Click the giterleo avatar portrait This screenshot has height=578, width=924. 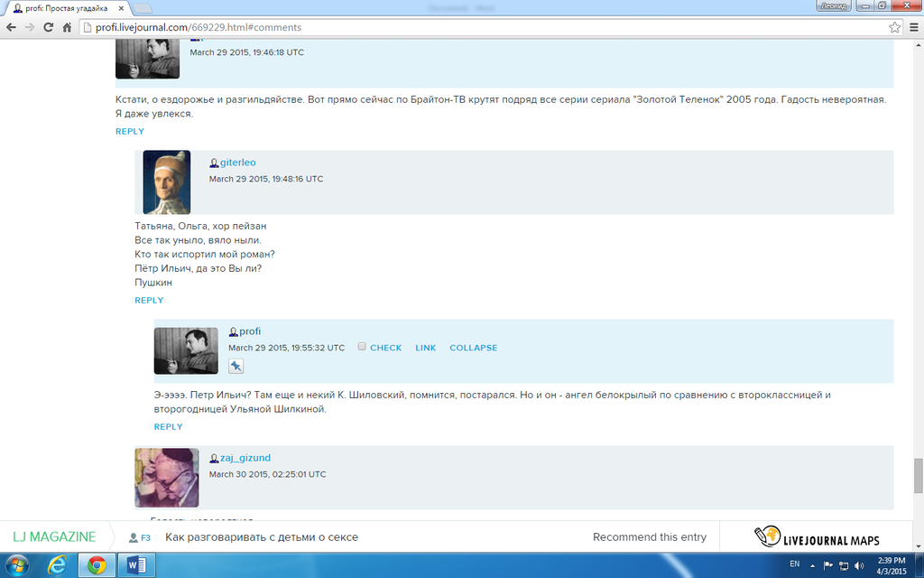167,182
